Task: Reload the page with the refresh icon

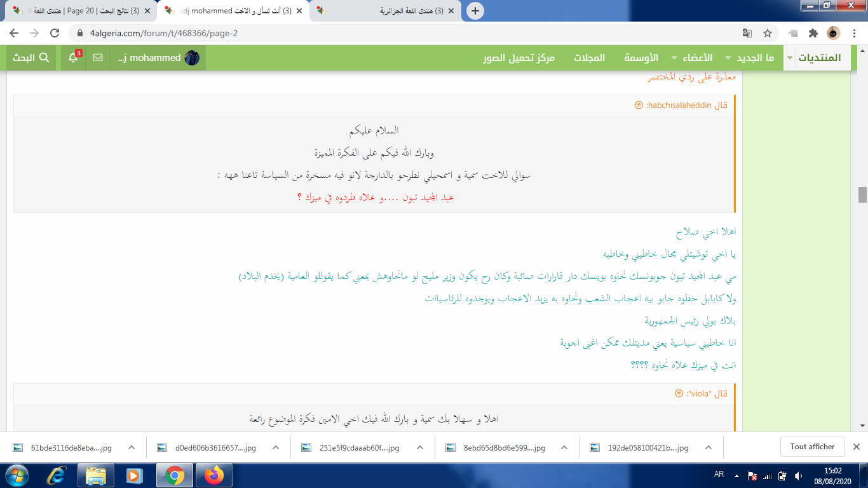Action: pos(55,33)
